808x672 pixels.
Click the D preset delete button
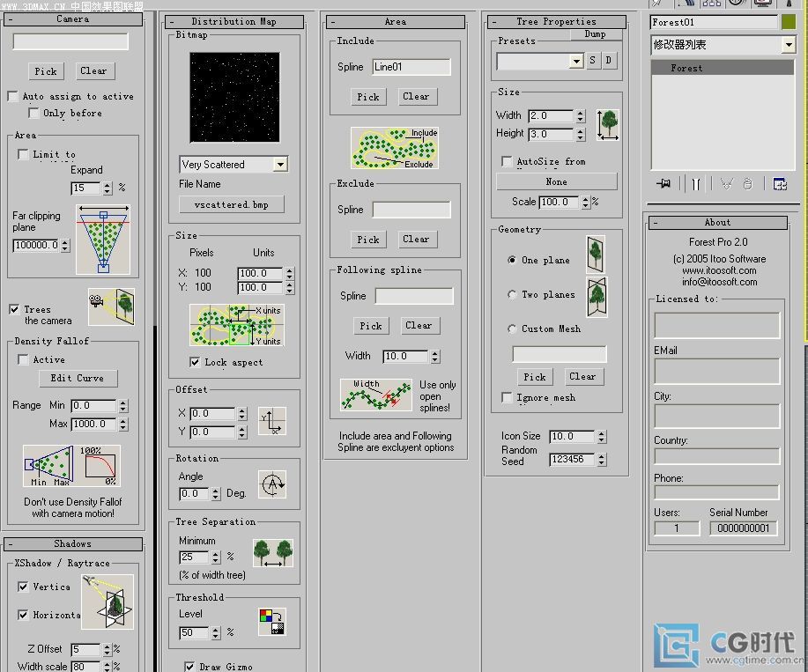(x=609, y=60)
